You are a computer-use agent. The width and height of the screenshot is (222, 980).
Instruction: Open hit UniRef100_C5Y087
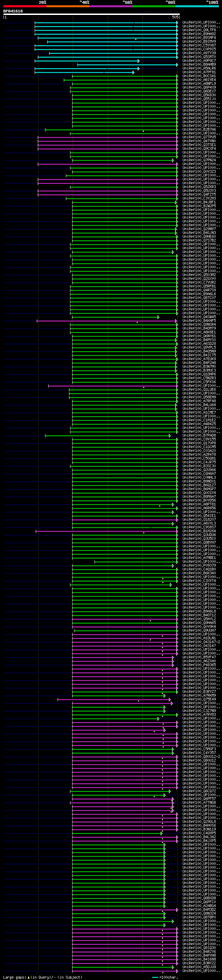click(x=199, y=45)
